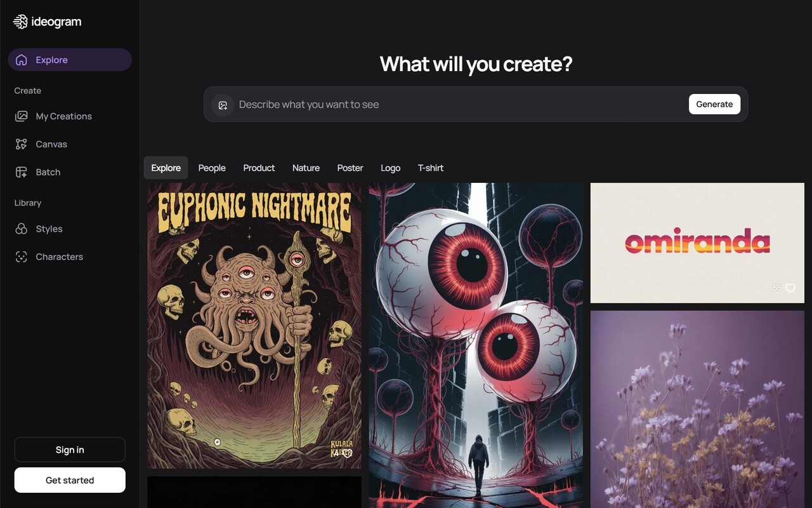Switch to the Product tab
The width and height of the screenshot is (812, 508).
pos(259,168)
